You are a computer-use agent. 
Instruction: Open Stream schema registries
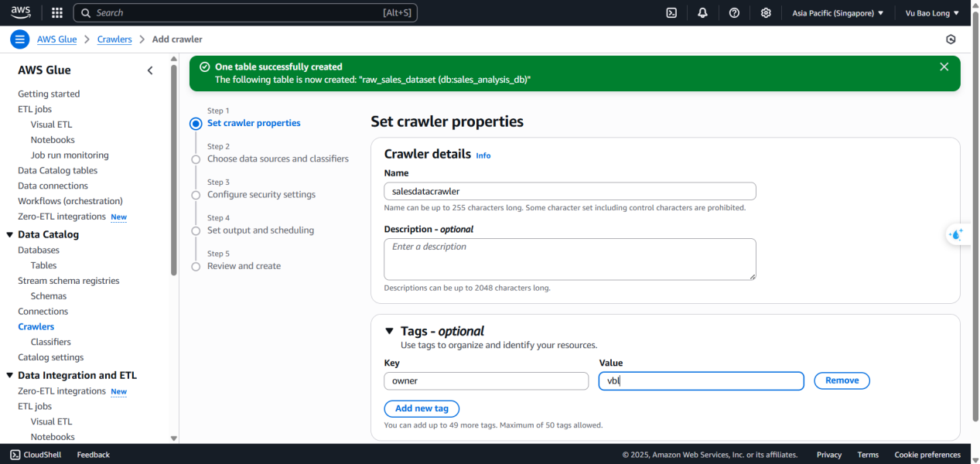(x=69, y=281)
